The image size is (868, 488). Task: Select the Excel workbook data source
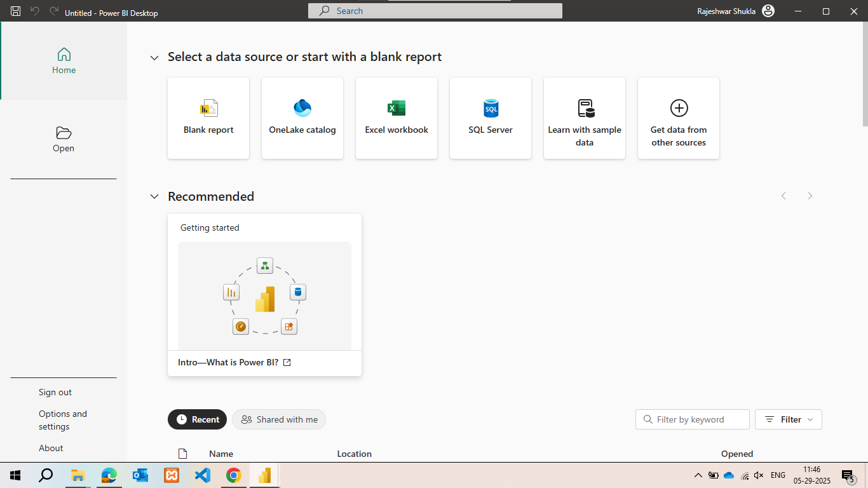[x=397, y=118]
